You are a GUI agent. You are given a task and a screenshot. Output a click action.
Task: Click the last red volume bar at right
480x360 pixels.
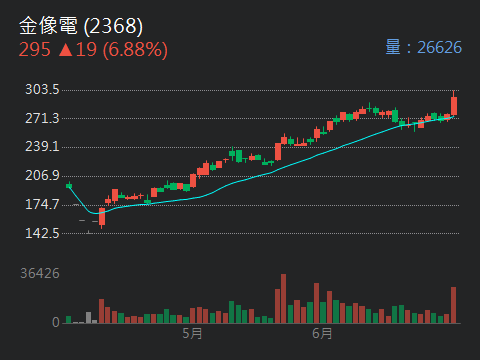pos(453,305)
